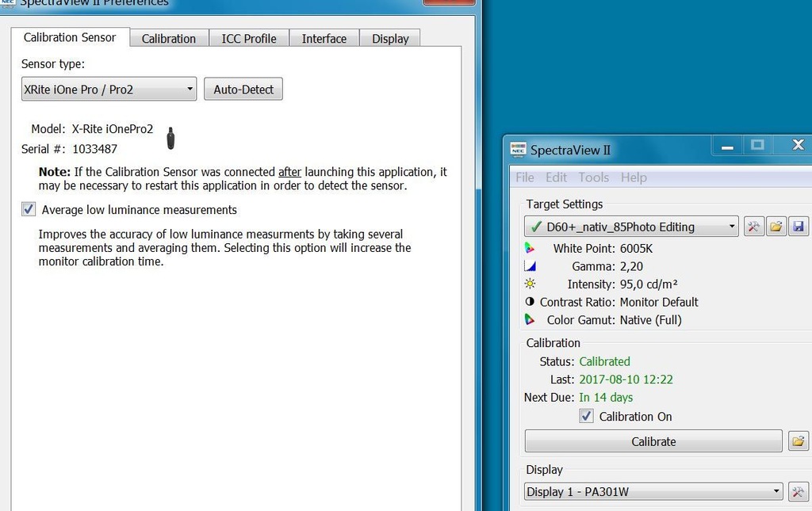Click the open target folder icon

pyautogui.click(x=776, y=227)
